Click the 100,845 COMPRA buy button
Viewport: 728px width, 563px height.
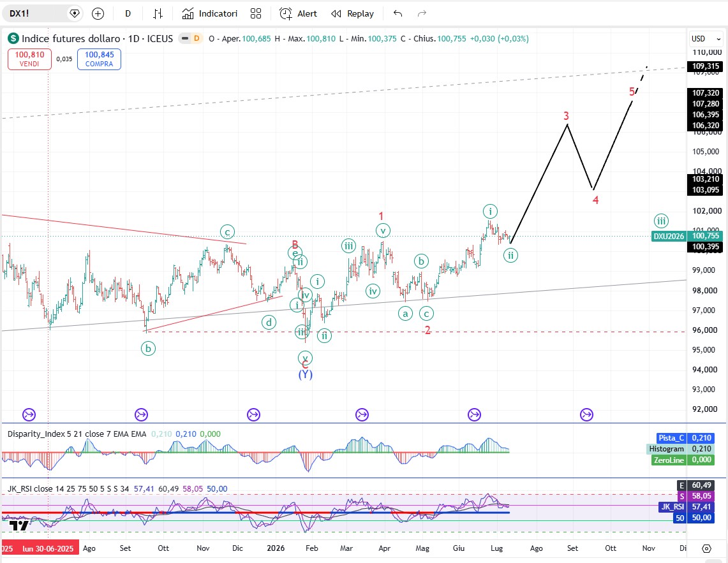pyautogui.click(x=99, y=59)
